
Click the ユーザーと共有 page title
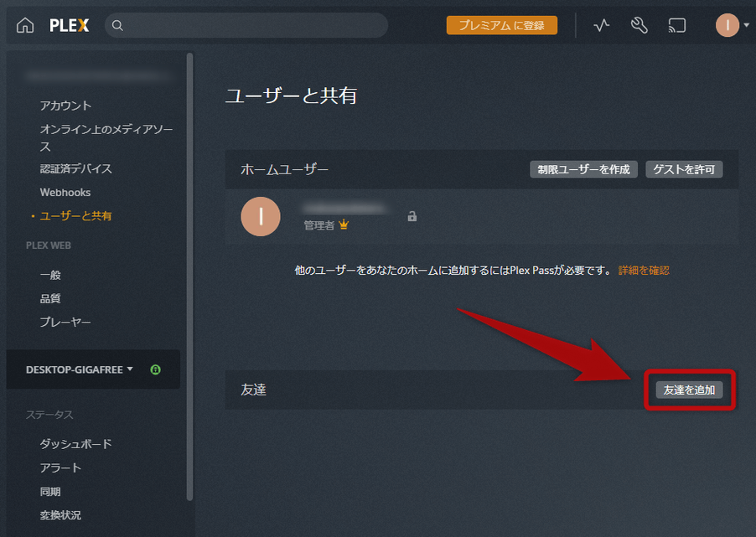pos(291,96)
